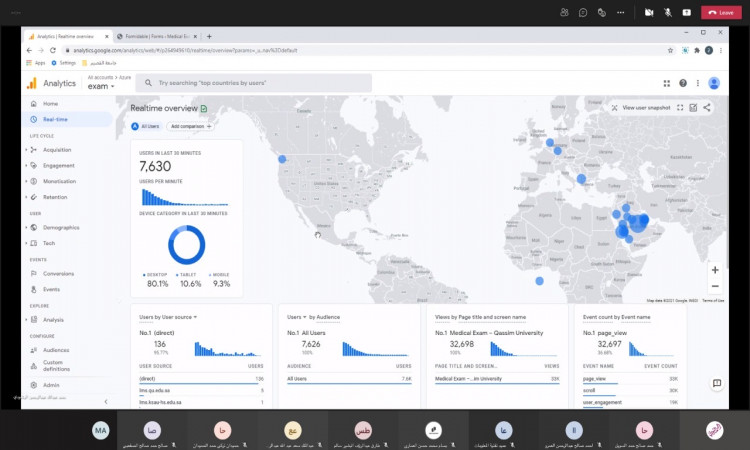750x450 pixels.
Task: Open the Analytics help icon
Action: [683, 83]
